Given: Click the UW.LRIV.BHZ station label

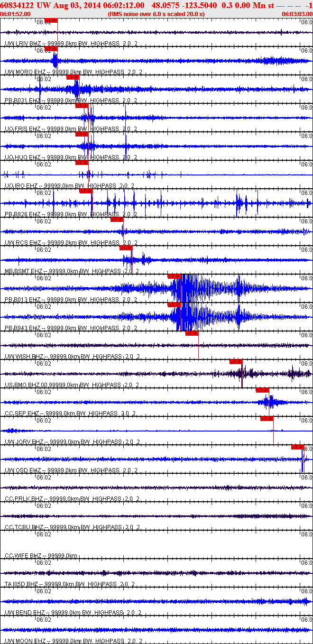Looking at the screenshot, I should click(x=23, y=44).
